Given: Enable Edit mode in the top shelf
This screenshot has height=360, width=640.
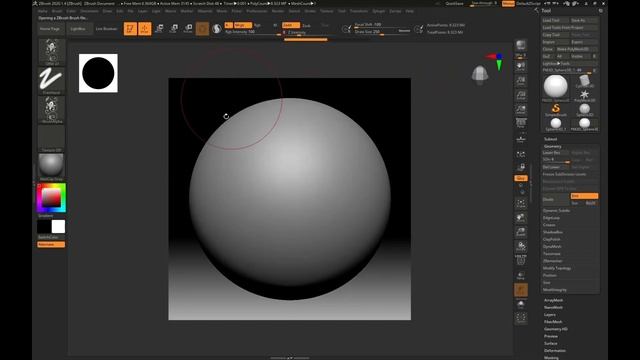Looking at the screenshot, I should [x=130, y=29].
